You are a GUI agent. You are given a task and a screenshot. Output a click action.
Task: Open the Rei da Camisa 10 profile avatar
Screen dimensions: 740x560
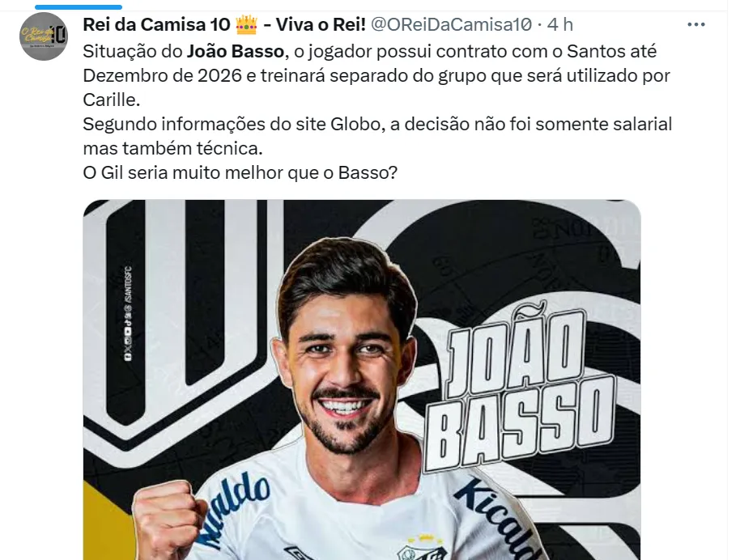coord(44,36)
